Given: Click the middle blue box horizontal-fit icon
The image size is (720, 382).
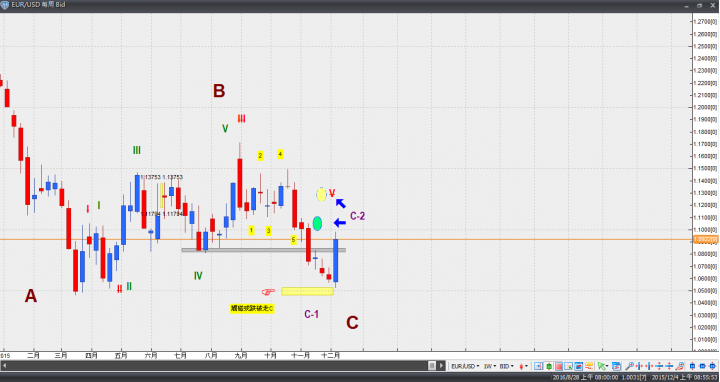Looking at the screenshot, I should [x=703, y=366].
